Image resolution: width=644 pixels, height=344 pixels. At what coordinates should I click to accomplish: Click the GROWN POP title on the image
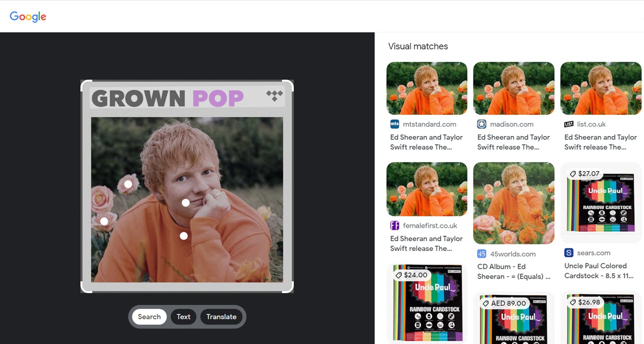(x=168, y=99)
